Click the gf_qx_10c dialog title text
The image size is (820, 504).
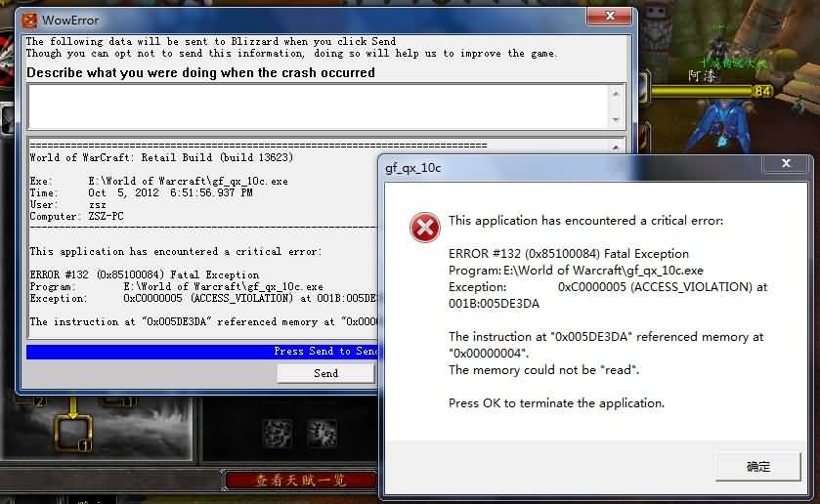[412, 167]
